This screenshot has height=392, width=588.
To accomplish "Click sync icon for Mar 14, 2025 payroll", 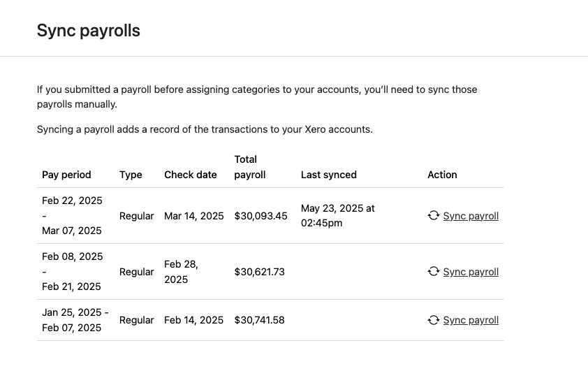I will [433, 216].
